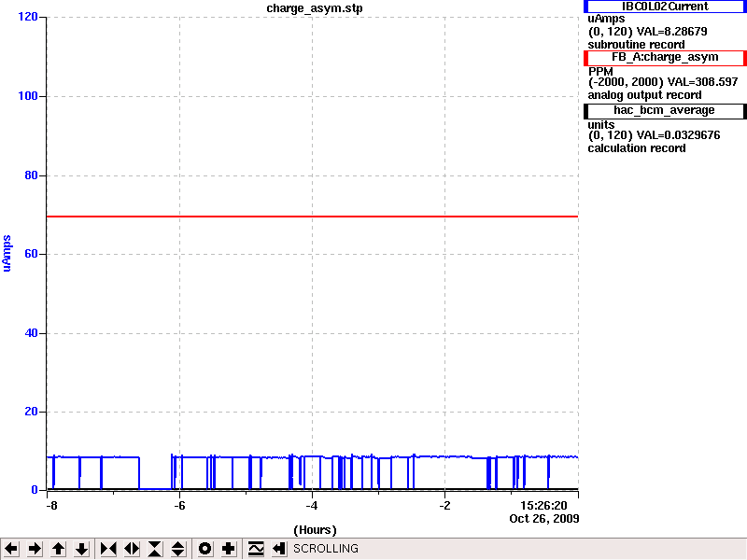The width and height of the screenshot is (747, 560).
Task: Click the pan up arrow button
Action: tap(58, 549)
